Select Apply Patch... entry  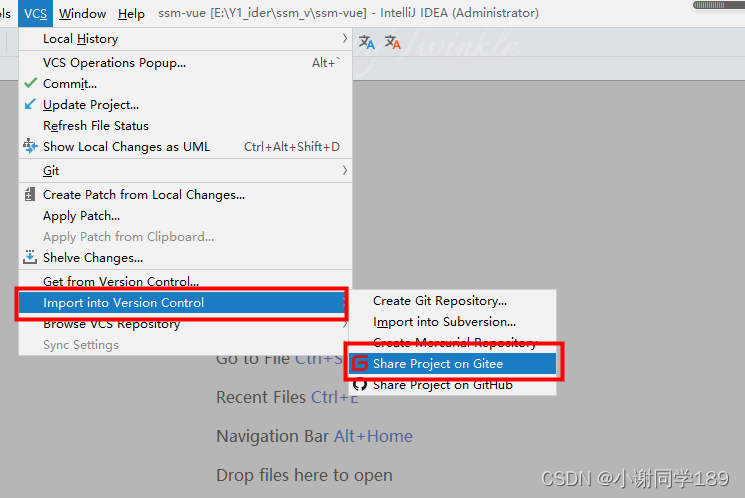click(185, 216)
